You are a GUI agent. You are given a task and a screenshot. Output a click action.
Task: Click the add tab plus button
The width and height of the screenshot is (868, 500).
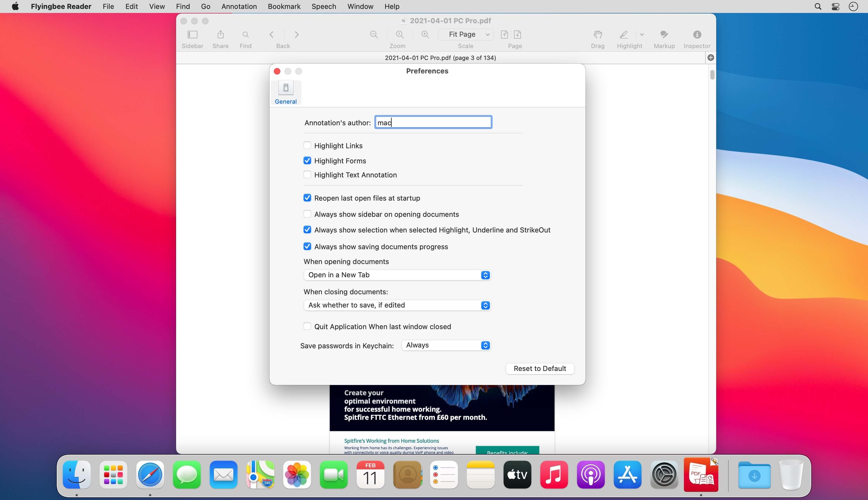(x=710, y=58)
